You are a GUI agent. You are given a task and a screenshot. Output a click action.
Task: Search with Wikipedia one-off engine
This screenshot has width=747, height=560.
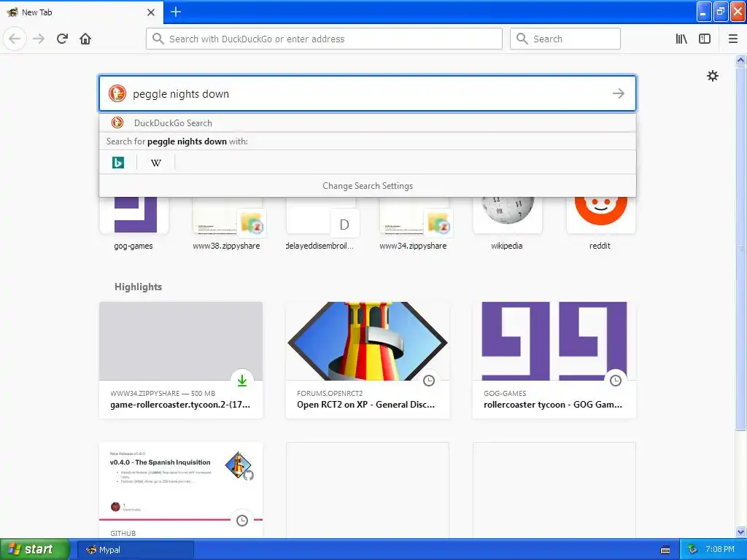pyautogui.click(x=156, y=163)
